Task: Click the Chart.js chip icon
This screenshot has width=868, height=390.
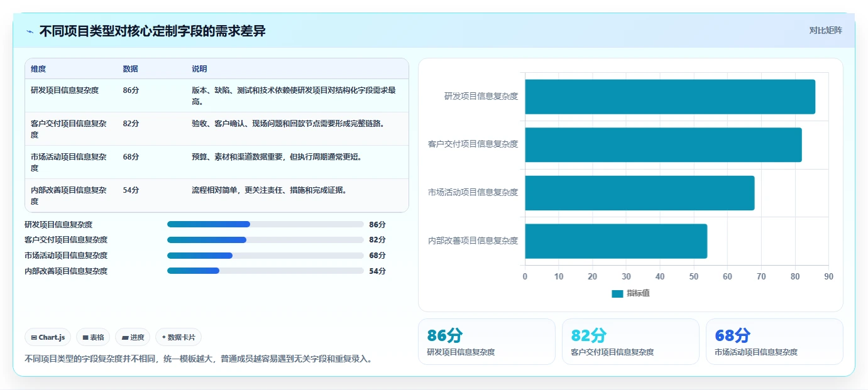Action: pos(34,338)
